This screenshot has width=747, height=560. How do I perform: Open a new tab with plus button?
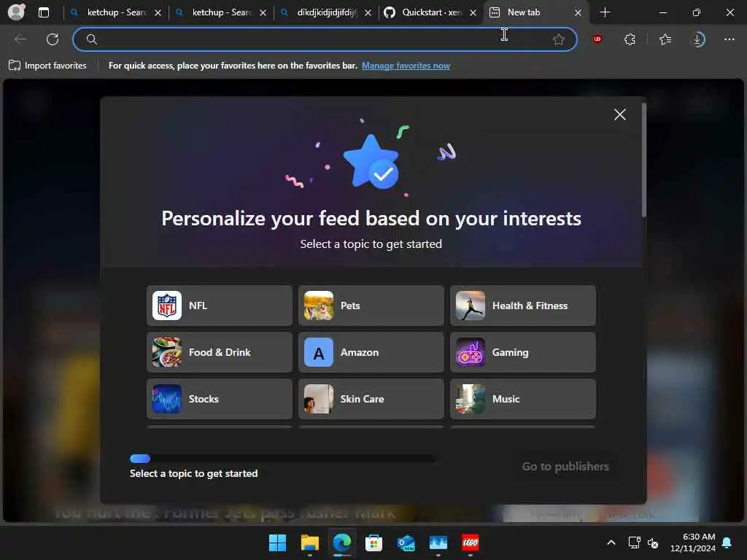[605, 12]
